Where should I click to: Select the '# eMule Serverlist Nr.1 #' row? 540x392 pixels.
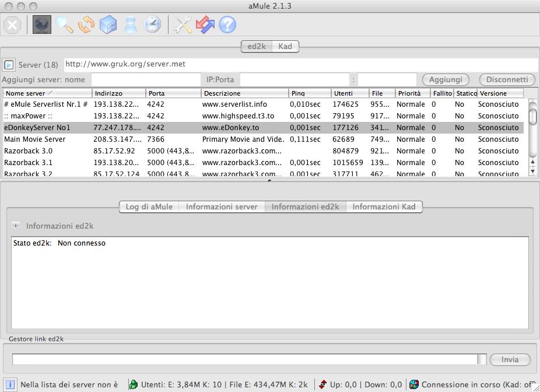[x=264, y=104]
